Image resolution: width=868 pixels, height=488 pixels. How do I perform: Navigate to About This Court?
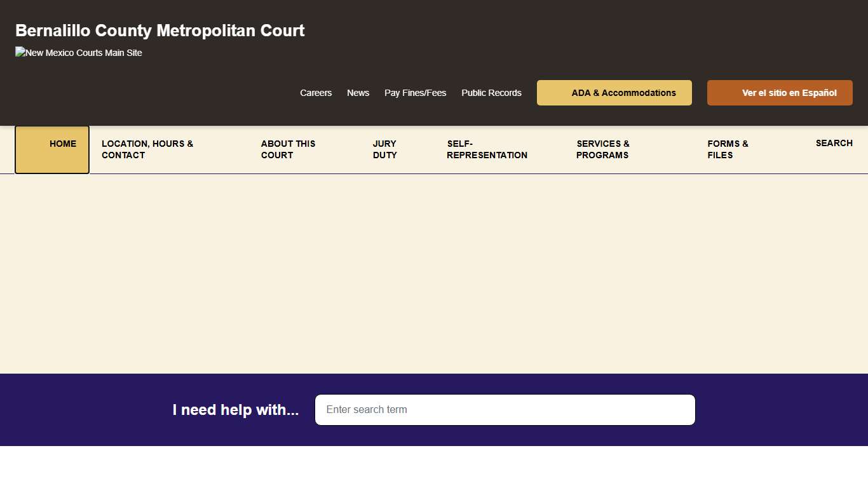288,149
